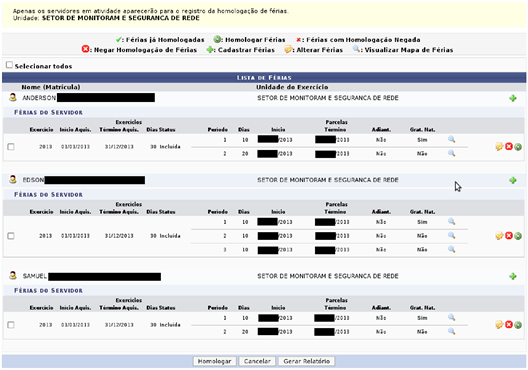Approve EDSON's vacation with green globe icon

coord(518,236)
